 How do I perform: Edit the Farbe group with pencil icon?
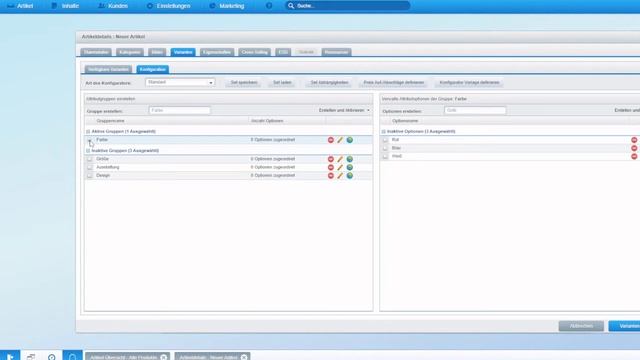point(340,140)
